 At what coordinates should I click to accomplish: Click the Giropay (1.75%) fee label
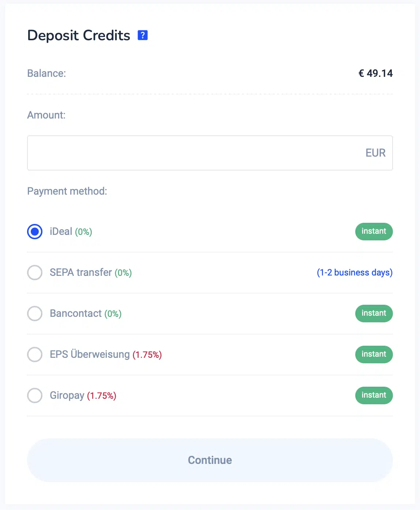tap(83, 395)
